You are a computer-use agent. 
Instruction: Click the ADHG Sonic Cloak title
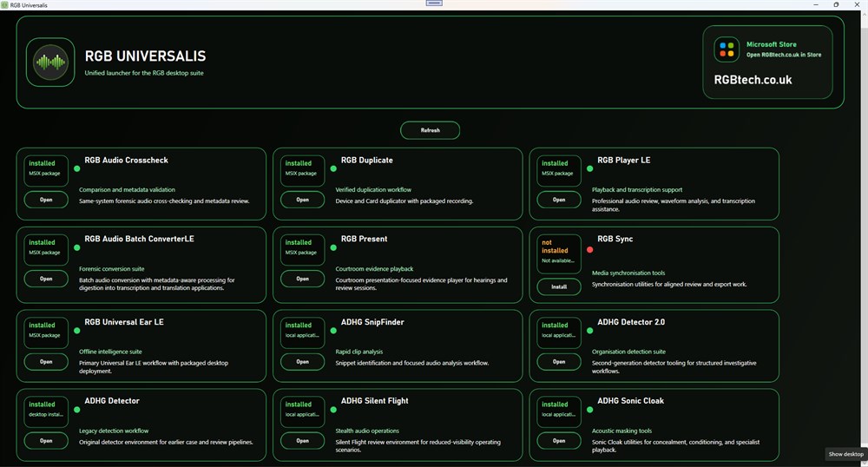click(630, 401)
